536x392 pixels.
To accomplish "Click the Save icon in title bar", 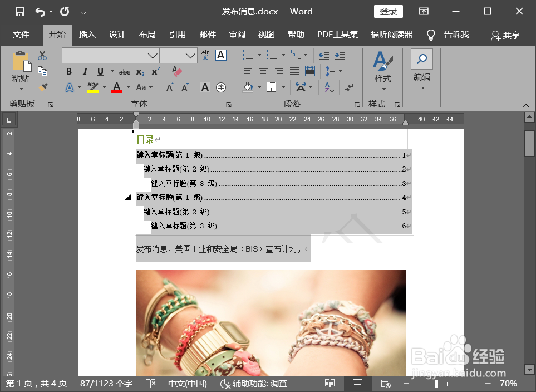I will tap(20, 12).
